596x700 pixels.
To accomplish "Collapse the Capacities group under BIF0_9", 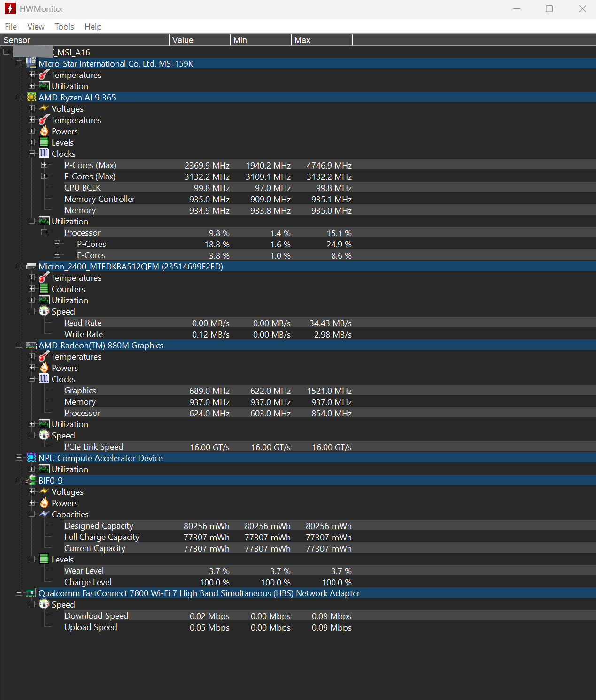I will tap(31, 514).
